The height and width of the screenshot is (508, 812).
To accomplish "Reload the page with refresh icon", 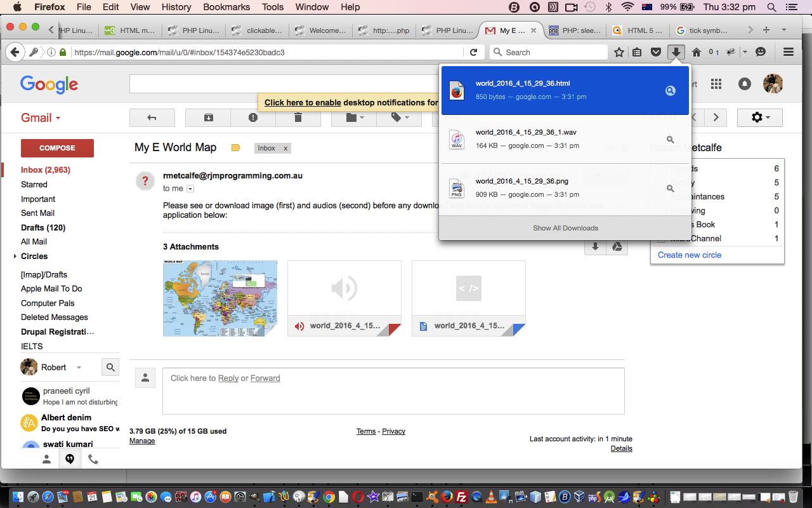I will (473, 52).
